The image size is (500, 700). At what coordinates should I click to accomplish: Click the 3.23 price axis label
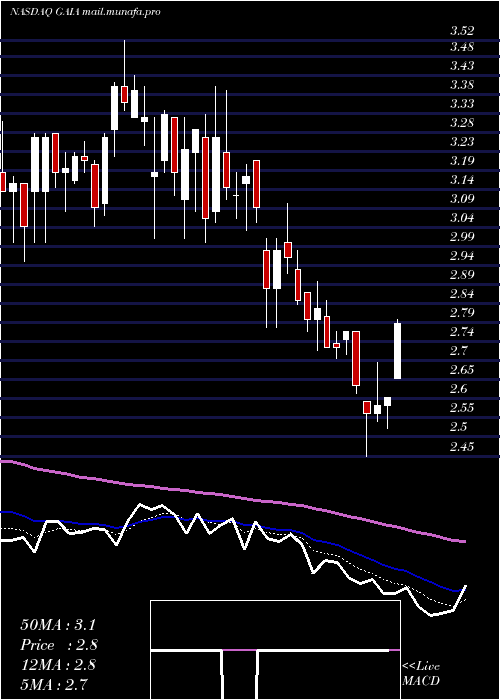(462, 142)
